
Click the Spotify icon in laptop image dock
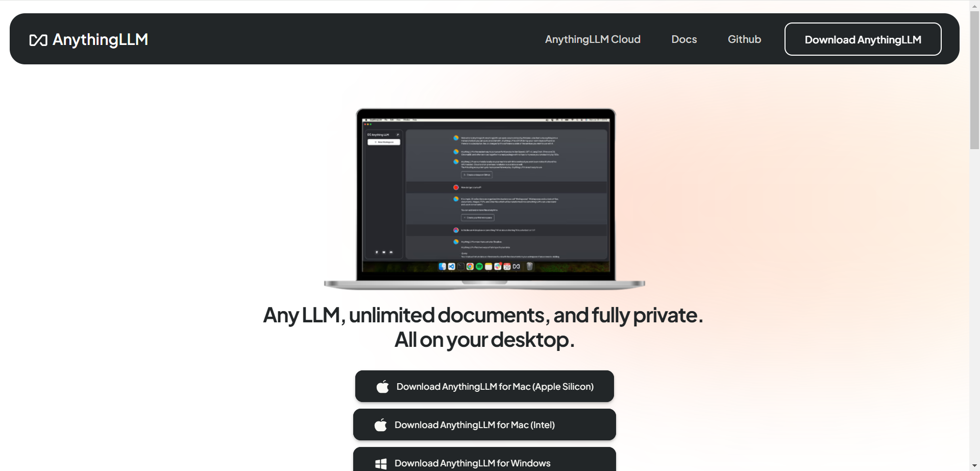point(479,266)
